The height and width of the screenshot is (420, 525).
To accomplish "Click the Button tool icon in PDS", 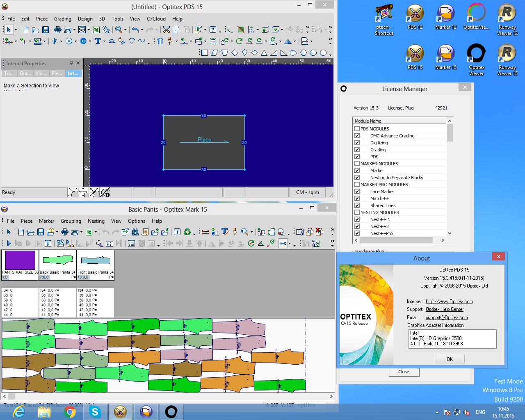I will (x=83, y=41).
